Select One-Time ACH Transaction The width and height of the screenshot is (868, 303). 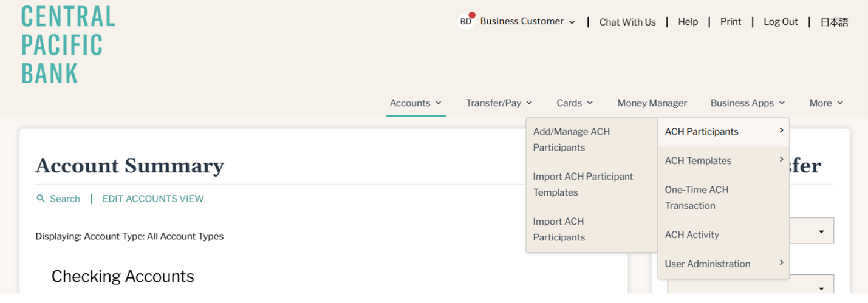click(x=723, y=198)
